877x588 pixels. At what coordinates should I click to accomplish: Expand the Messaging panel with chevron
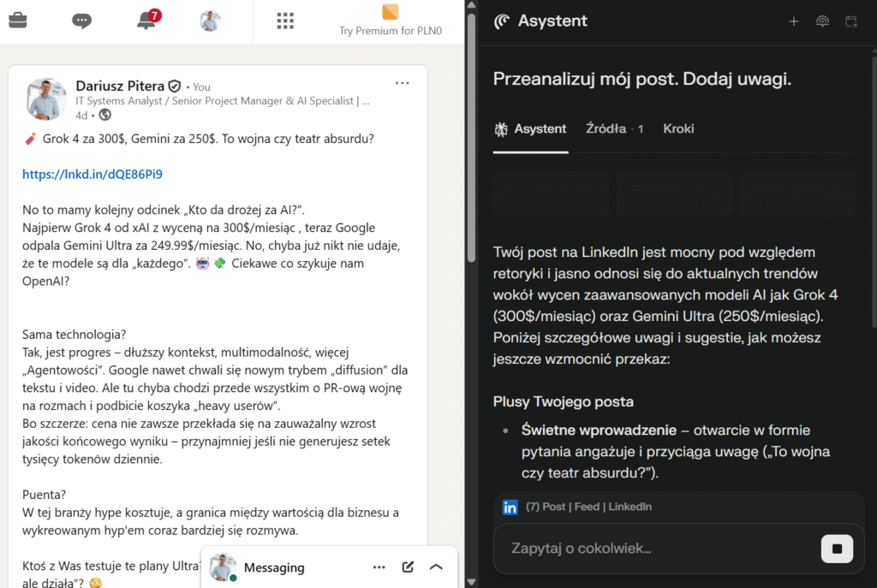click(436, 567)
